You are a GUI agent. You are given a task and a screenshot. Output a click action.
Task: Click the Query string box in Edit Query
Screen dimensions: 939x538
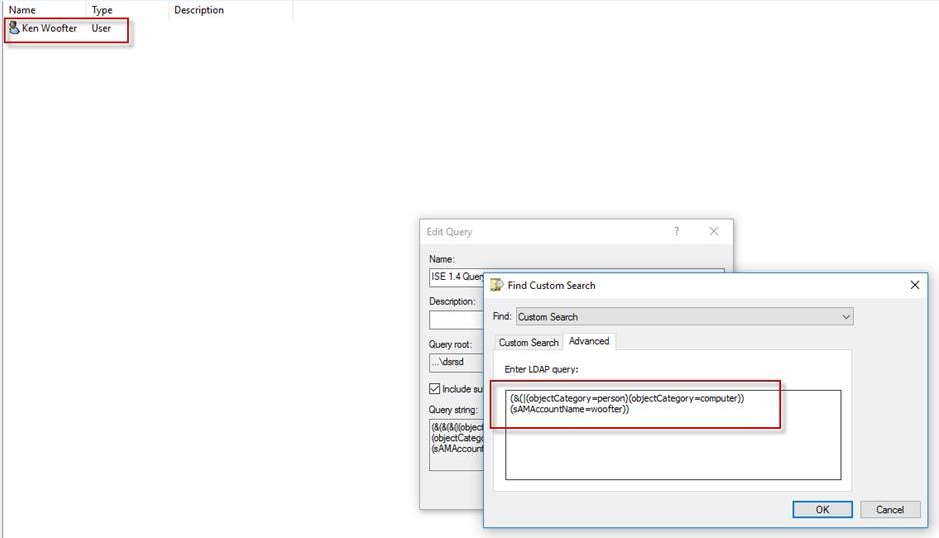(x=456, y=445)
